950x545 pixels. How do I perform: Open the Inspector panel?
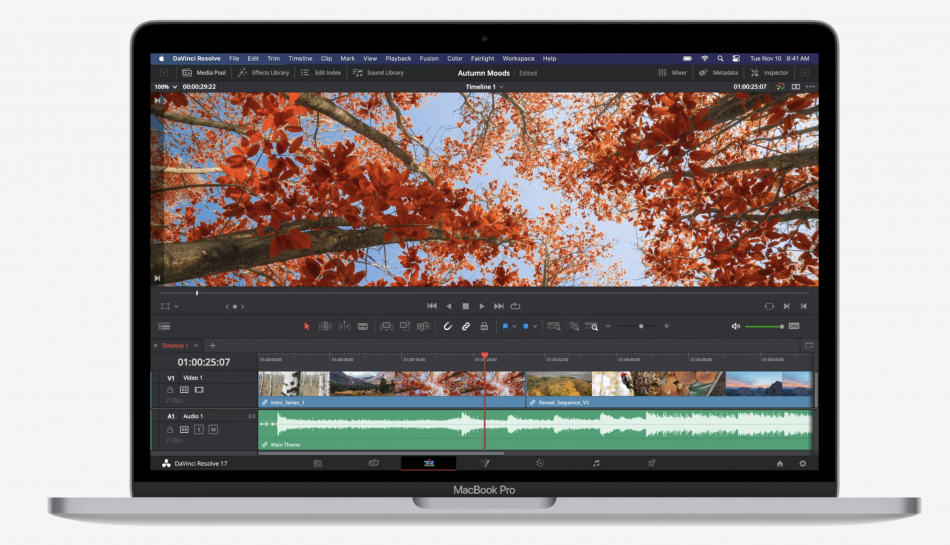[769, 73]
